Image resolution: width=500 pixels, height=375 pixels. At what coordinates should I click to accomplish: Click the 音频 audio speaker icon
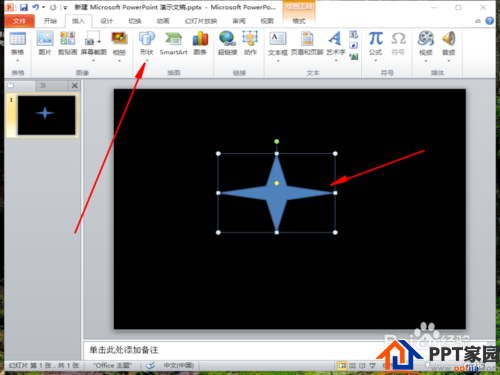449,39
